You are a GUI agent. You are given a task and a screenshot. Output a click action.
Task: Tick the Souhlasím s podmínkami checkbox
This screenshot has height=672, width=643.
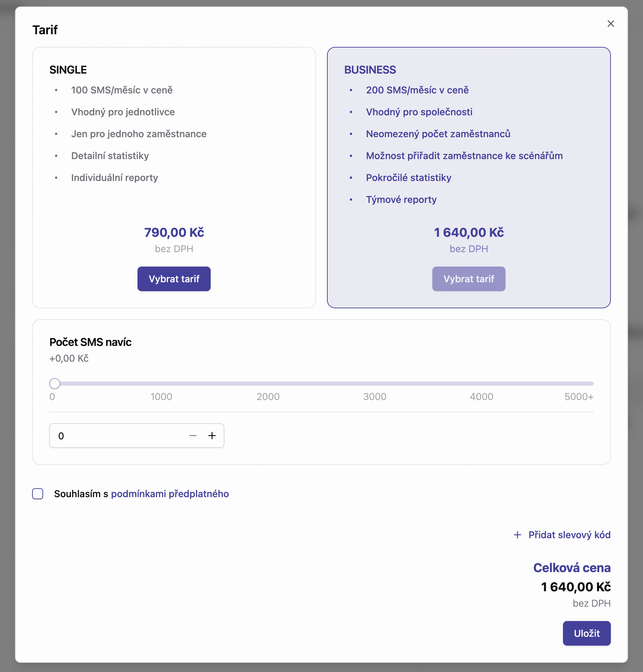tap(38, 494)
